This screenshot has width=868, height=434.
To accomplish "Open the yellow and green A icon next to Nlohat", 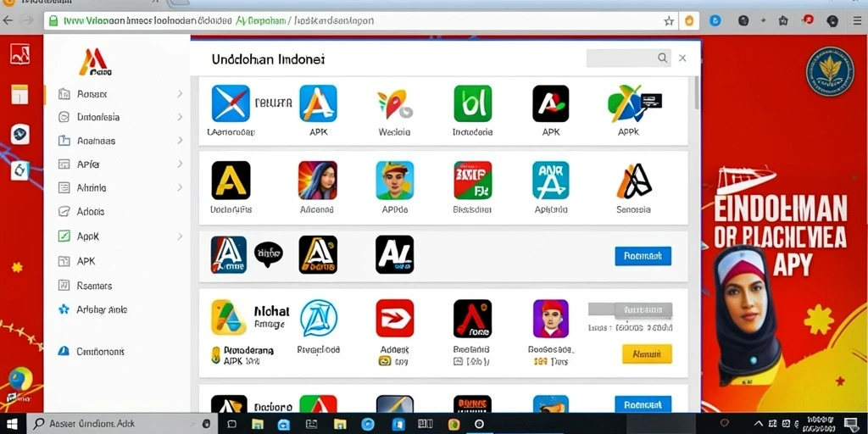I will pyautogui.click(x=229, y=317).
